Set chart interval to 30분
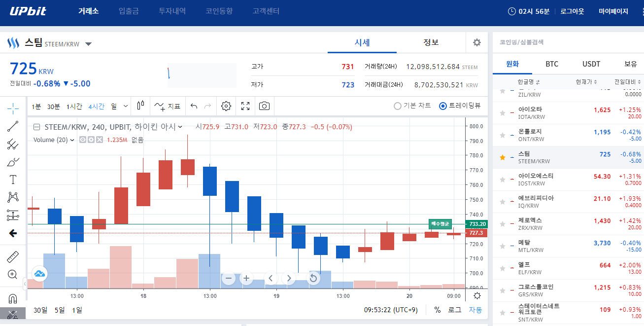The width and height of the screenshot is (644, 326). (53, 106)
